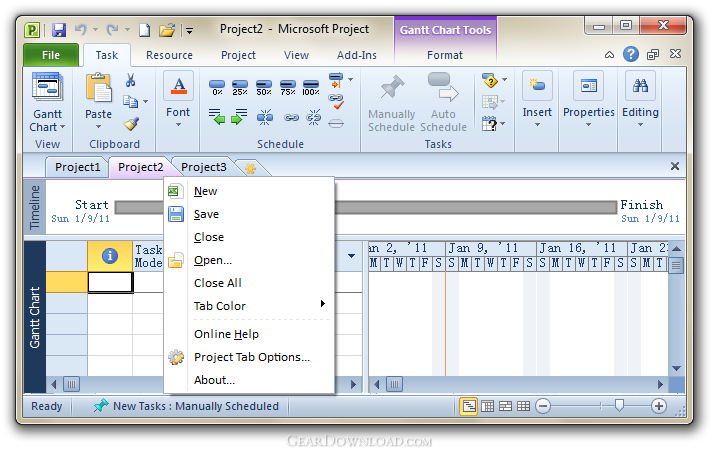Image resolution: width=719 pixels, height=449 pixels.
Task: Click the Inactivate task icon
Action: click(x=336, y=123)
